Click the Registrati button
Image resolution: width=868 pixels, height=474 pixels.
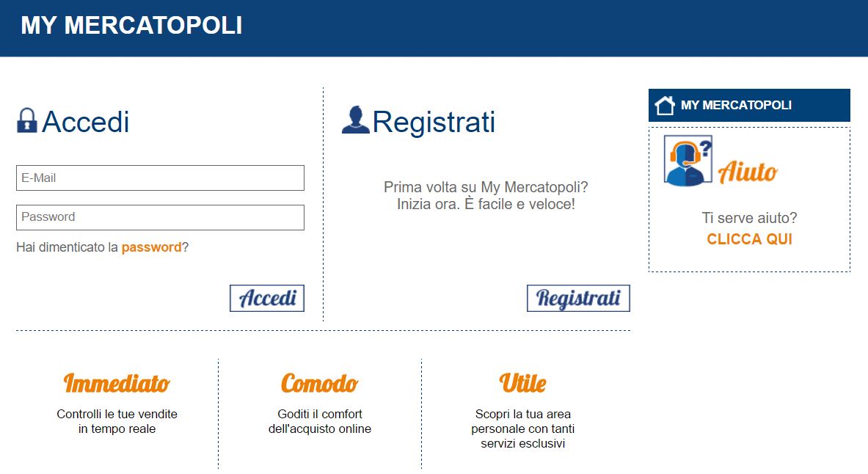(x=578, y=298)
